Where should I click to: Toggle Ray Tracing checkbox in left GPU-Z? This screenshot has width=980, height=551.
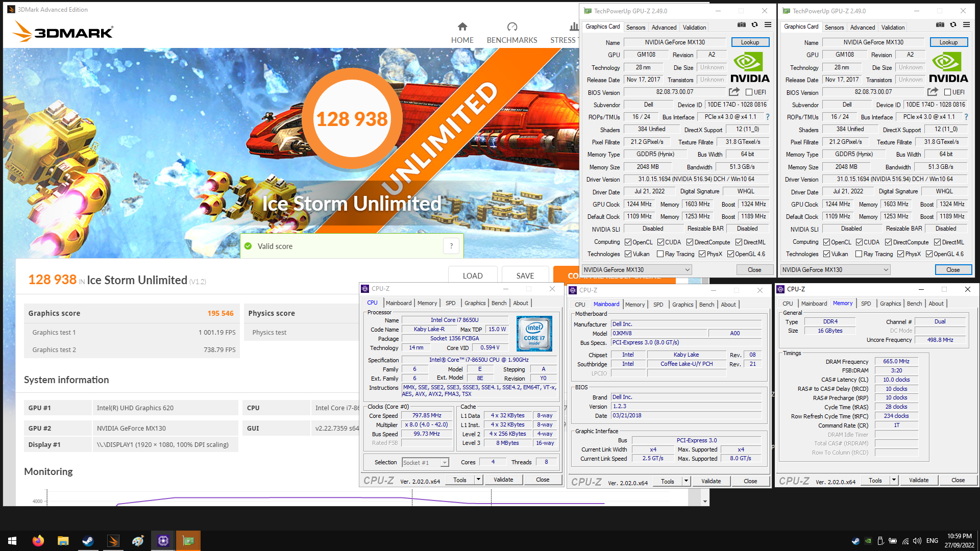point(660,254)
